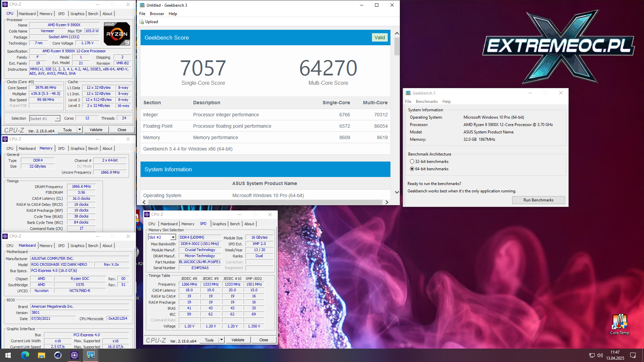Click the Model field ROG CROSSHAIR VIII DARK HERO
Screen dimensions: 644x362
(x=62, y=264)
